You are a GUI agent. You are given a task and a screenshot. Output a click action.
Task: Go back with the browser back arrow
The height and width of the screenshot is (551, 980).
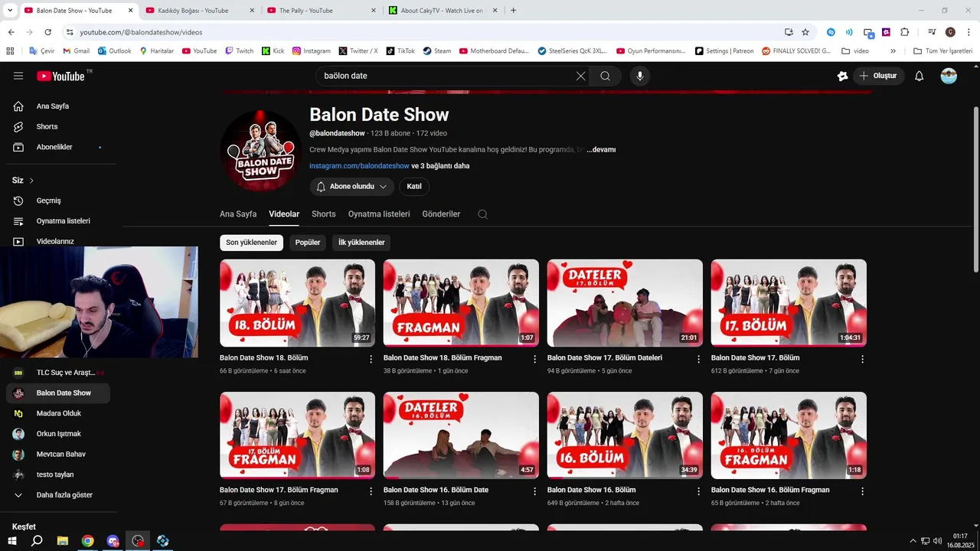pos(11,32)
